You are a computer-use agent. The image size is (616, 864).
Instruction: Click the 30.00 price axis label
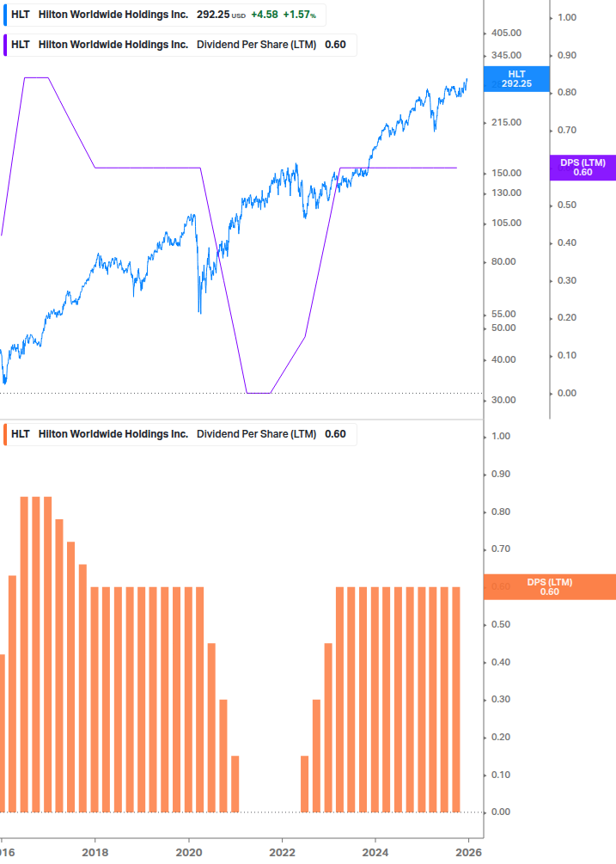pyautogui.click(x=503, y=400)
